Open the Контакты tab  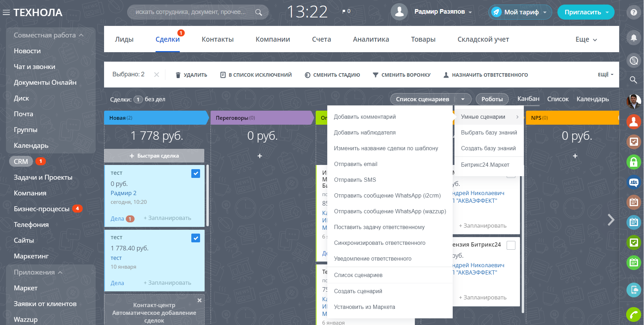(x=218, y=40)
